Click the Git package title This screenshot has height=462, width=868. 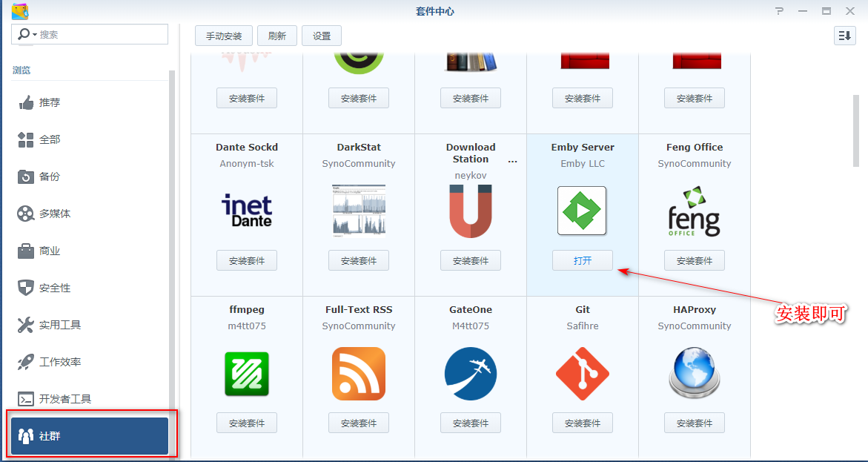point(583,310)
